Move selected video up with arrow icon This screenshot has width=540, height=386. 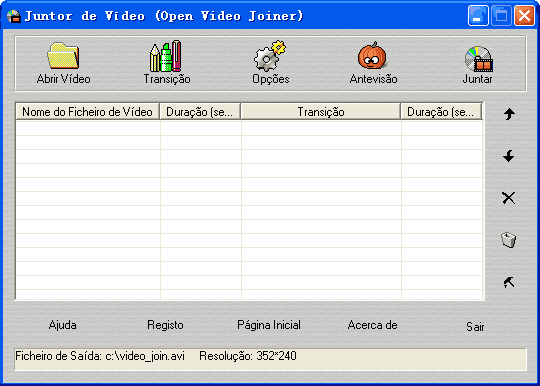coord(509,114)
